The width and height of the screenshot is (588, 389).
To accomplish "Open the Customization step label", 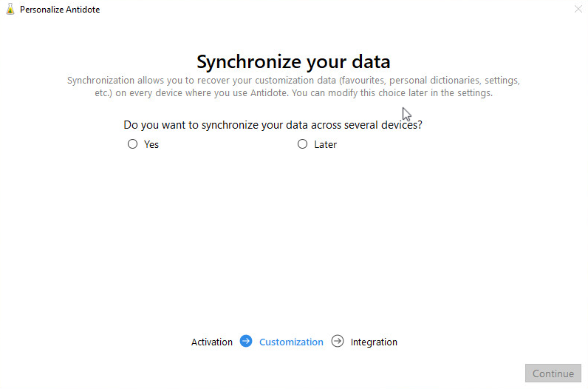I will coord(291,342).
